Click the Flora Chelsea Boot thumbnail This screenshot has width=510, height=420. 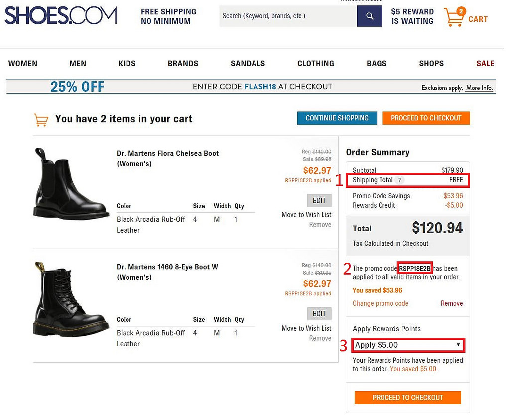pyautogui.click(x=71, y=184)
